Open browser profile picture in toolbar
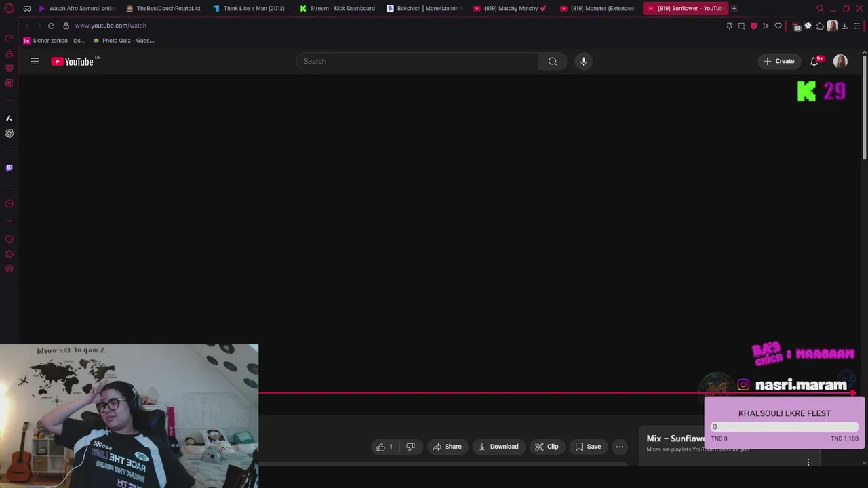The height and width of the screenshot is (488, 868). pyautogui.click(x=832, y=26)
